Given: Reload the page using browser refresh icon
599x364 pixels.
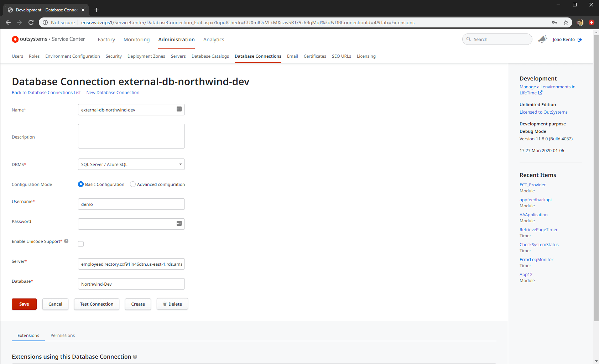Looking at the screenshot, I should click(31, 22).
